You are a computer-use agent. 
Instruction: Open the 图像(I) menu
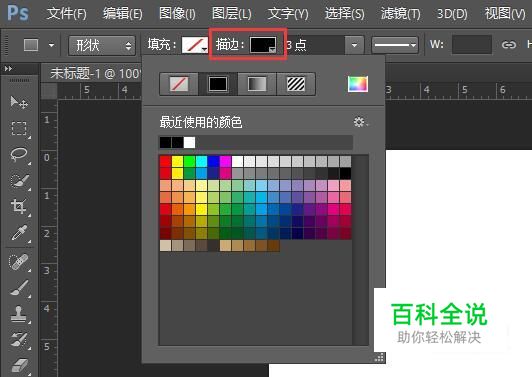click(177, 14)
